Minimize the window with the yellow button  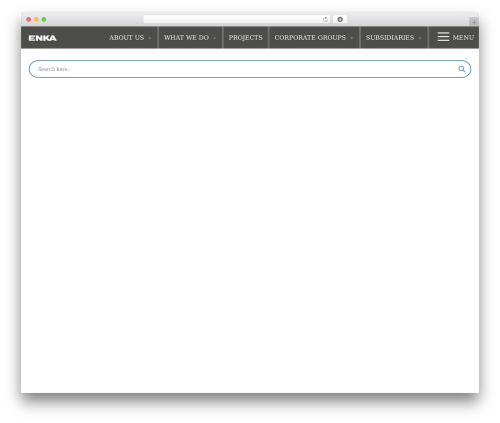point(36,20)
